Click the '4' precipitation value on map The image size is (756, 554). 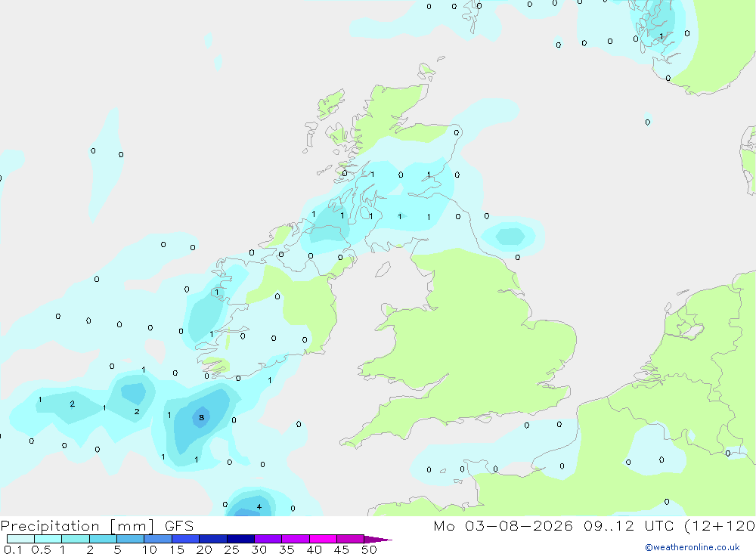[259, 506]
